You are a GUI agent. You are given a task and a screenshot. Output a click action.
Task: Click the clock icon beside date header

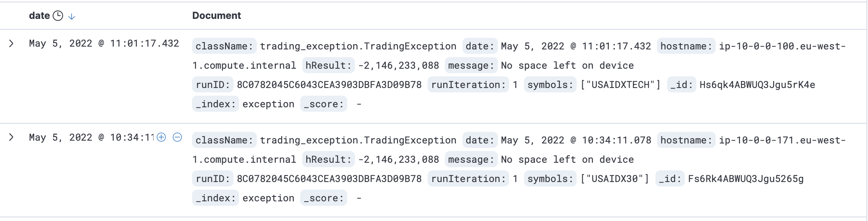[x=58, y=16]
